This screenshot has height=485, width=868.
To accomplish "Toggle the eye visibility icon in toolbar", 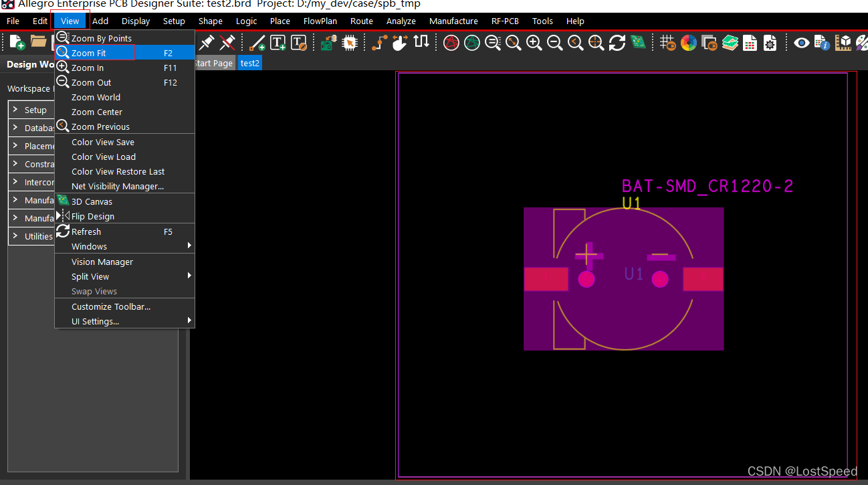I will coord(801,43).
